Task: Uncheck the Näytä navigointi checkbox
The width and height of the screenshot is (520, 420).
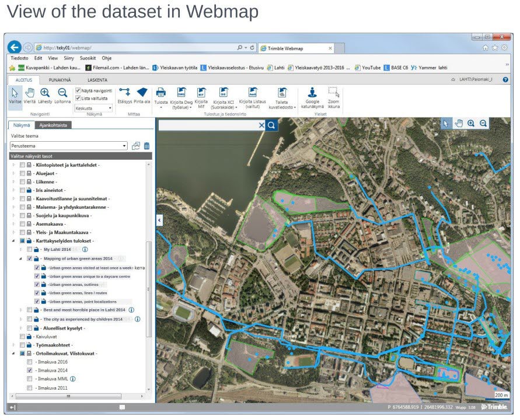Action: coord(78,90)
